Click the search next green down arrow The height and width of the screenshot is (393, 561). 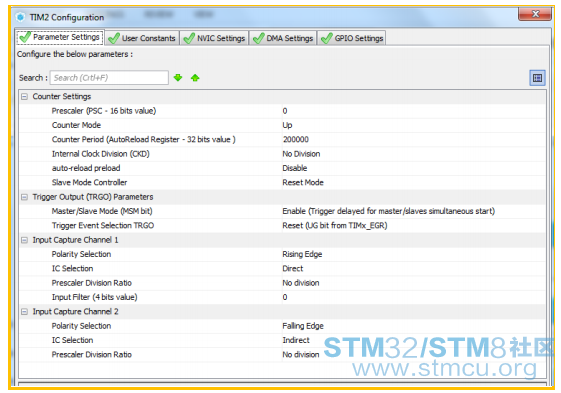[178, 78]
